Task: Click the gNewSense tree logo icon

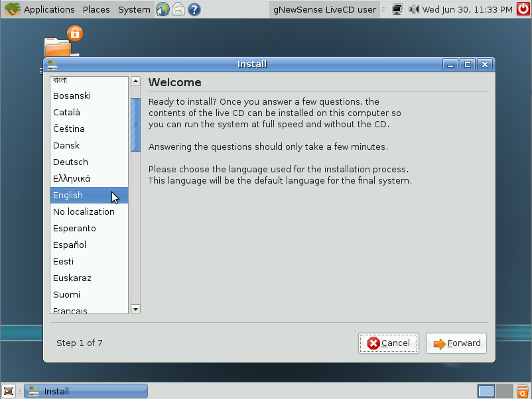Action: click(x=12, y=9)
